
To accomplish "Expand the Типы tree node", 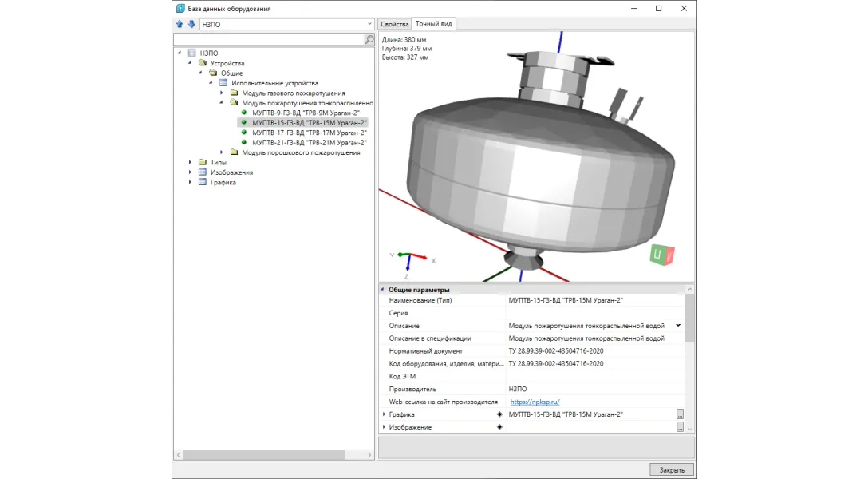I will pyautogui.click(x=191, y=163).
